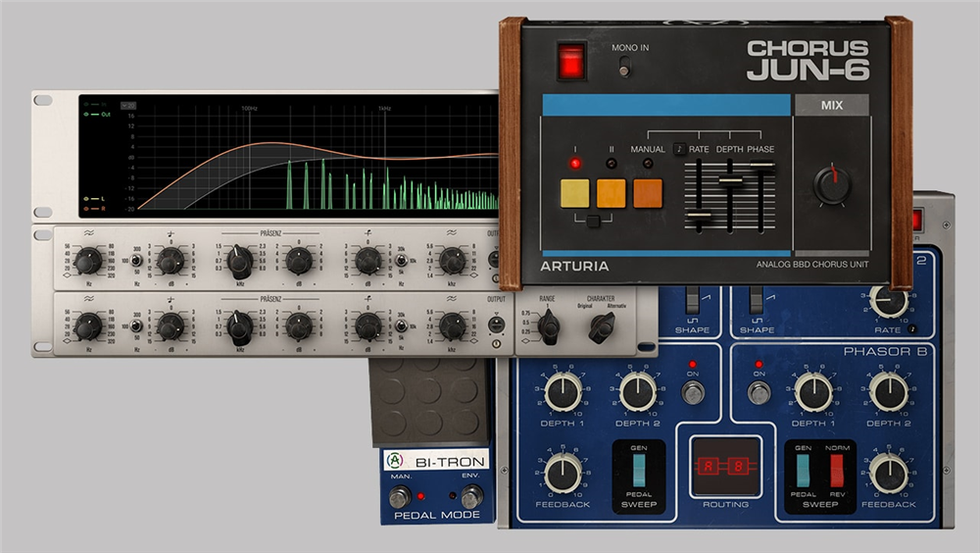Toggle the sync note icon beside Phasor B RATE
Screen dimensions: 980x553
point(912,329)
